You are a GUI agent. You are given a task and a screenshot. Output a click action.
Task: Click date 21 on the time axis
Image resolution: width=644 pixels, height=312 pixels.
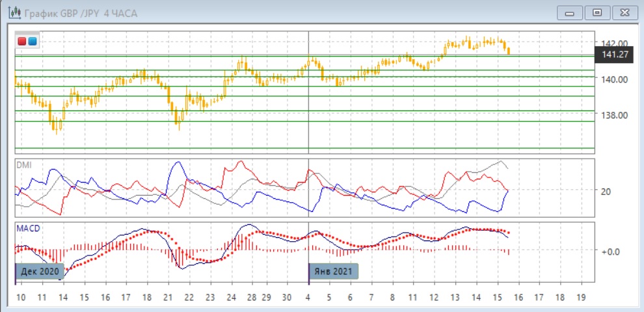[168, 296]
